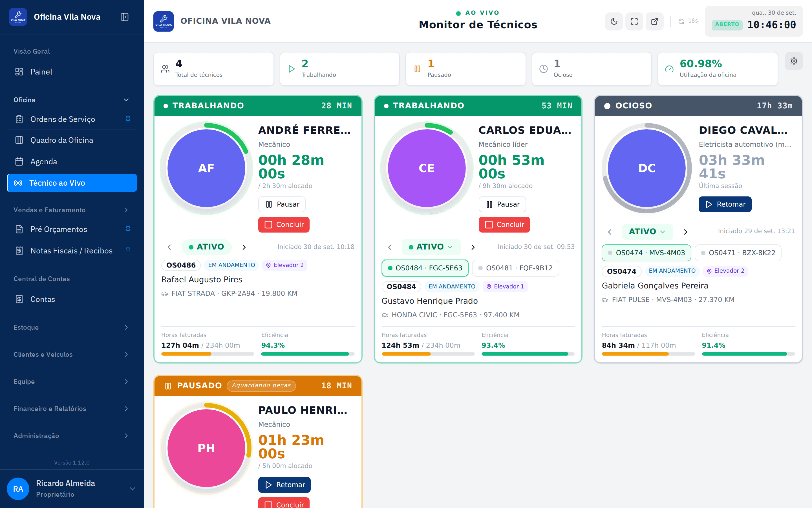
Task: Select Técnico ao Vivo menu item
Action: (72, 183)
